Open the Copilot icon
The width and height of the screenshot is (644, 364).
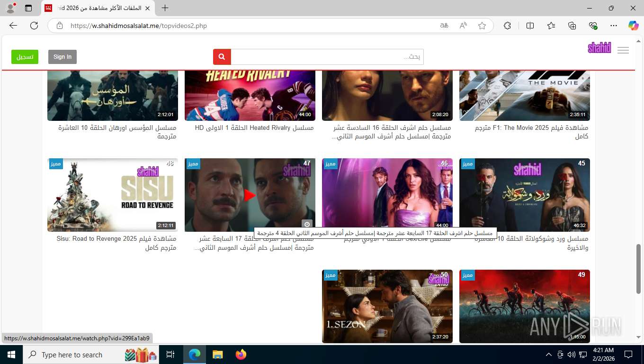[634, 26]
